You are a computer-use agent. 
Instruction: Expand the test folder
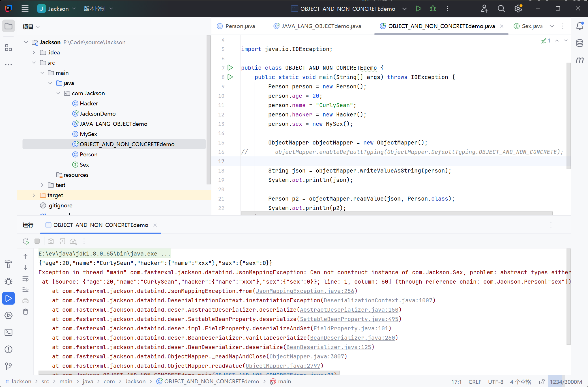click(42, 185)
